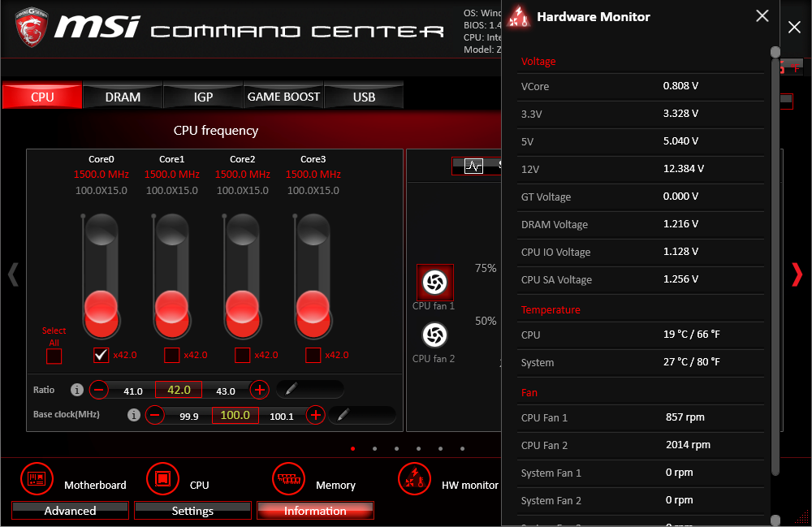Screen dimensions: 812x527
Task: Click the fan graph waveform icon
Action: coord(474,166)
